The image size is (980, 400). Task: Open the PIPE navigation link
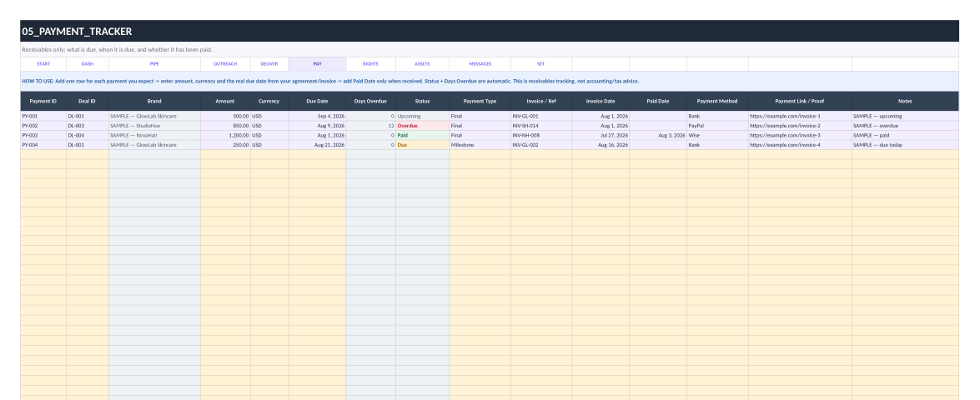[154, 63]
